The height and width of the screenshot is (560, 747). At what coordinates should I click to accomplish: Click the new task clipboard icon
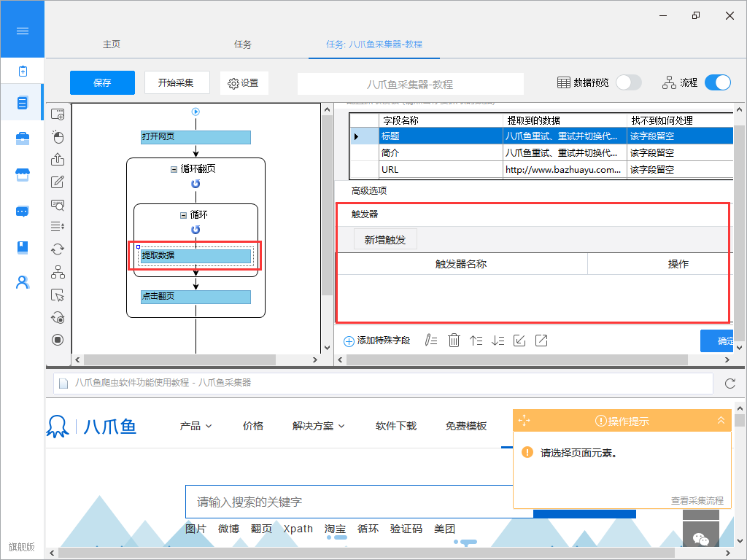(23, 71)
